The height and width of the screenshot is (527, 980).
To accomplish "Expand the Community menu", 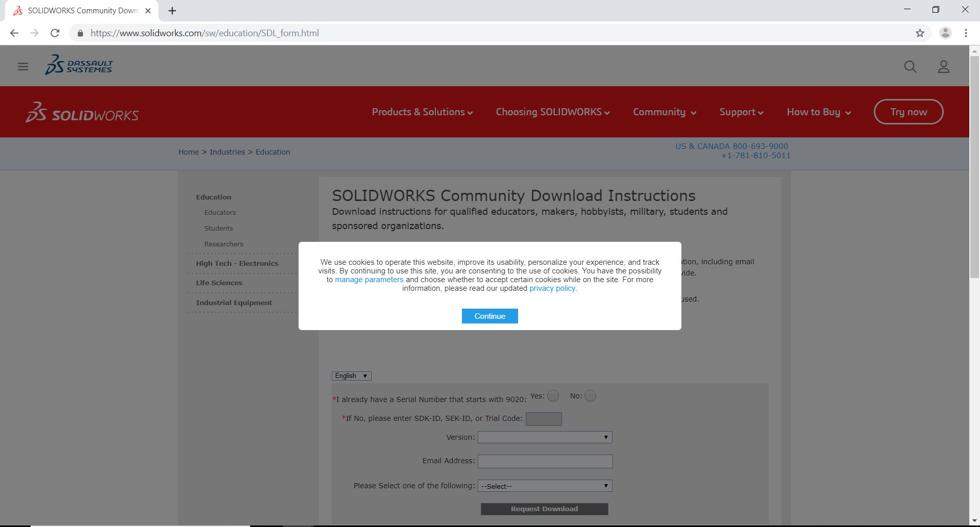I will [665, 112].
